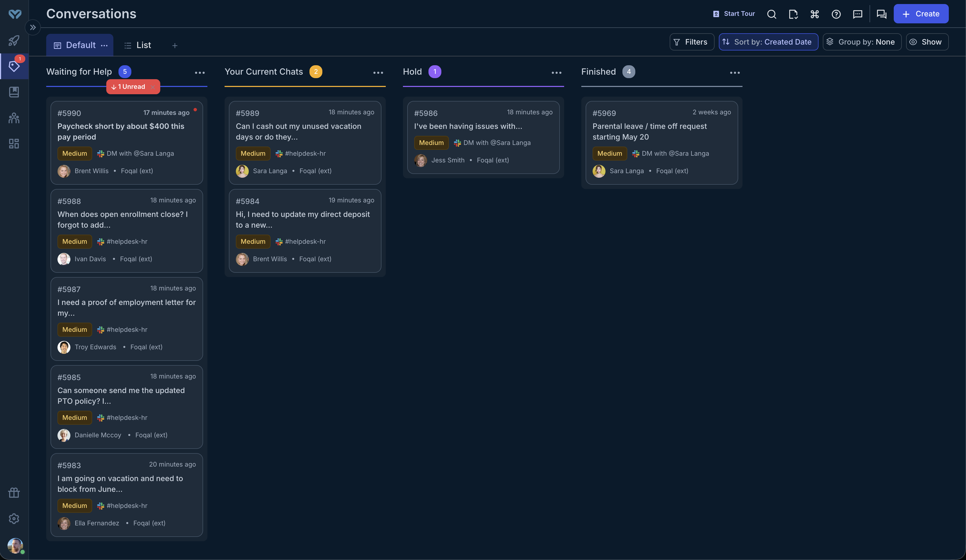Viewport: 966px width, 560px height.
Task: Open ticket #5990 Paycheck short card
Action: [x=127, y=143]
